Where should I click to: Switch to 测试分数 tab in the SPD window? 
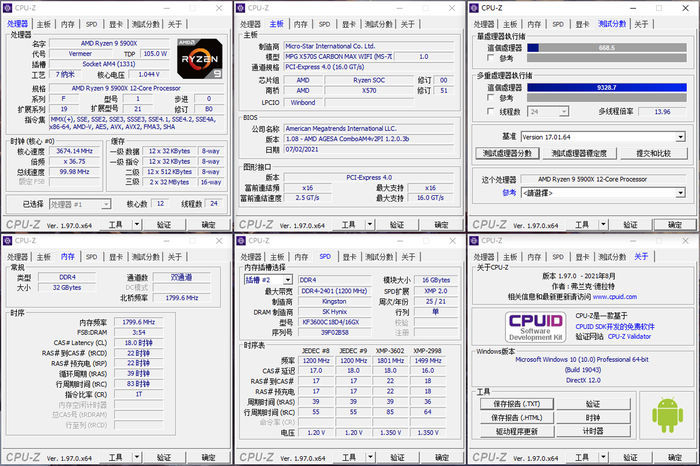coord(379,257)
